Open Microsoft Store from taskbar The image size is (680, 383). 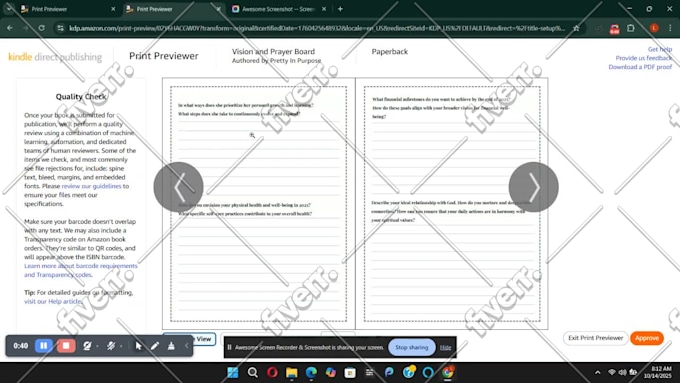click(350, 372)
